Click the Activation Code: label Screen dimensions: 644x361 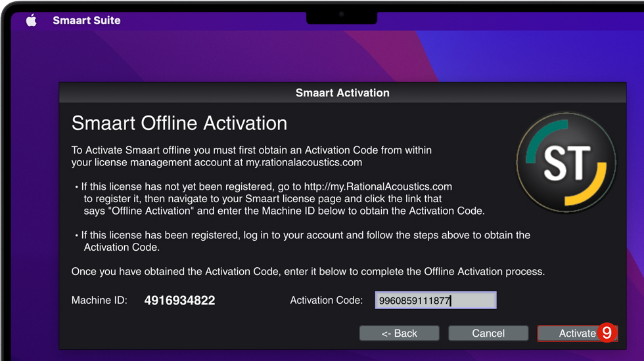[327, 301]
